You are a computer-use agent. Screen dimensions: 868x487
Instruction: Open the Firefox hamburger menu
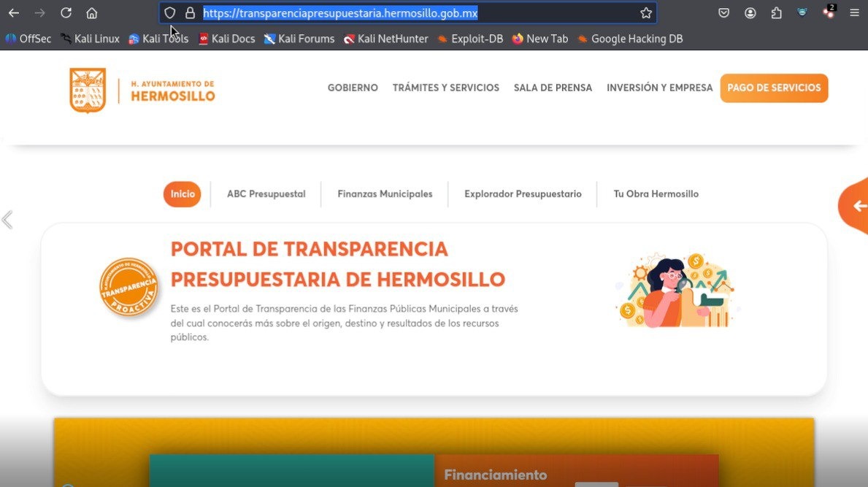[854, 13]
